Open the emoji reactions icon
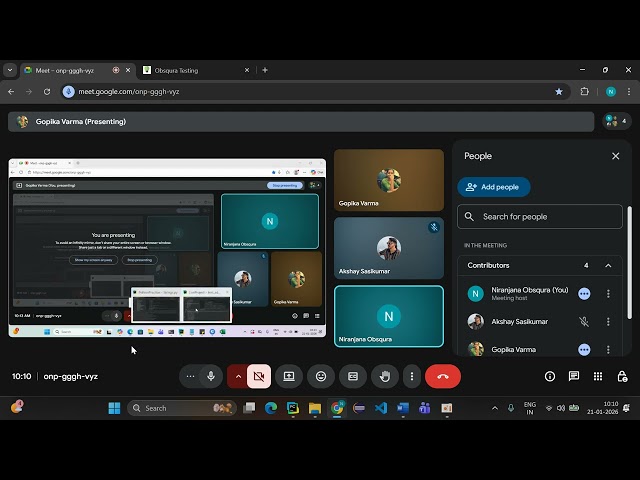This screenshot has width=640, height=480. pyautogui.click(x=321, y=376)
